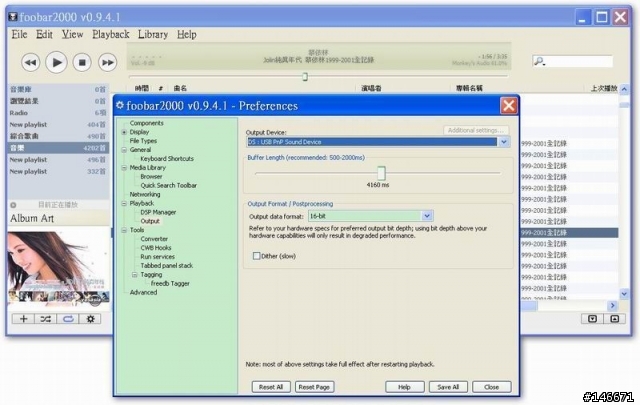The width and height of the screenshot is (640, 405).
Task: Open the File menu
Action: pyautogui.click(x=19, y=34)
